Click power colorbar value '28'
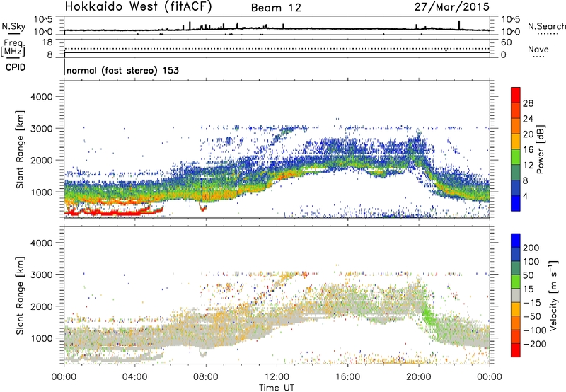The height and width of the screenshot is (392, 566). tap(528, 103)
